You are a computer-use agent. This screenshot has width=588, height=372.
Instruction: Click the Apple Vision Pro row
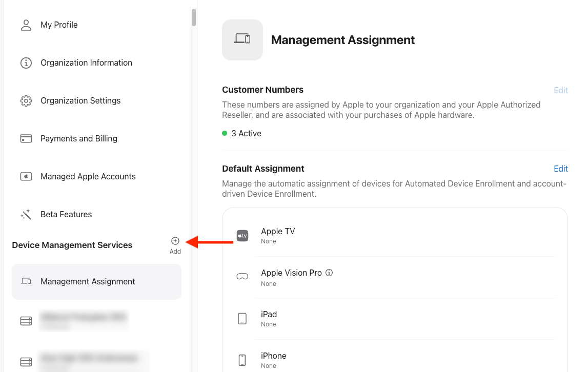point(395,277)
